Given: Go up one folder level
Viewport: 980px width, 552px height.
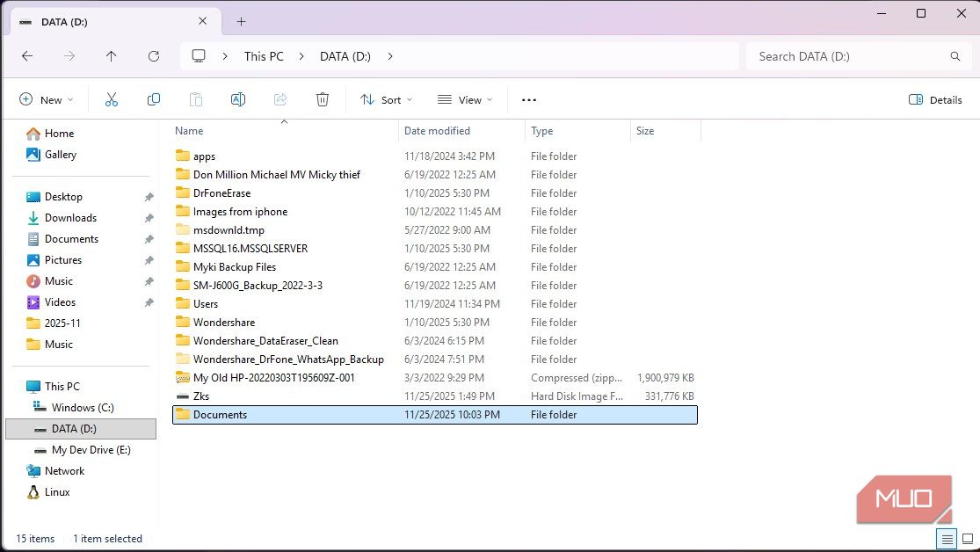Looking at the screenshot, I should (112, 56).
